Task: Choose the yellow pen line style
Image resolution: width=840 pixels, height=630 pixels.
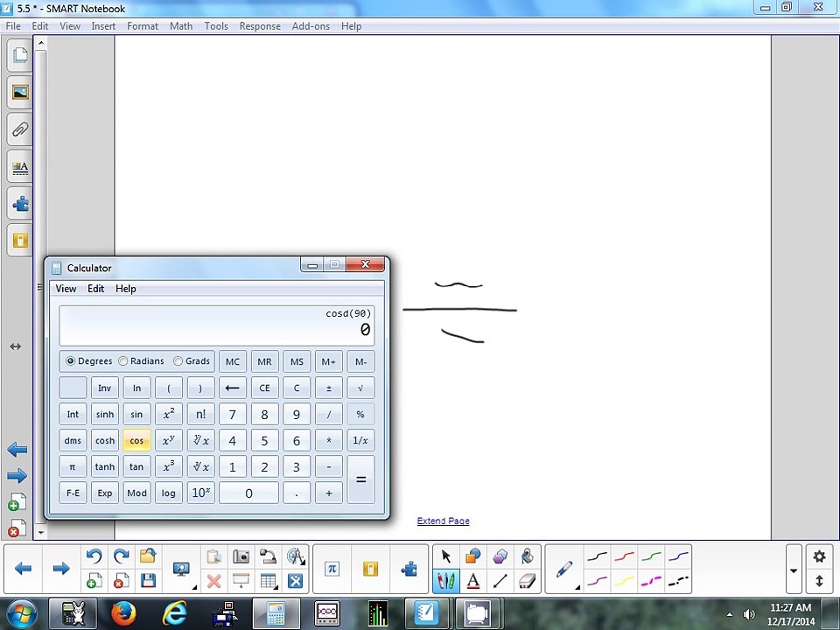Action: tap(624, 581)
